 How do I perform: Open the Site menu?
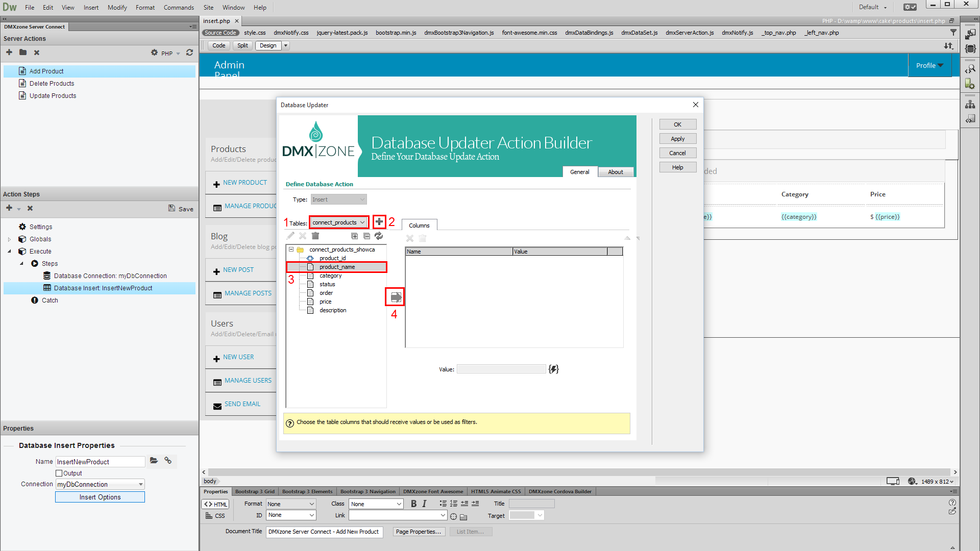pyautogui.click(x=208, y=8)
